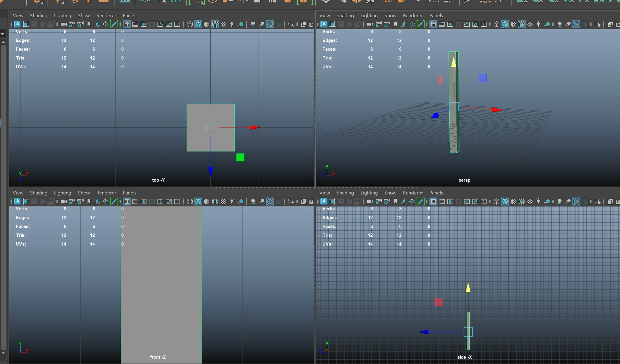Click the 2D pan/zoom icon in top panel
The image size is (620, 364).
(x=106, y=24)
